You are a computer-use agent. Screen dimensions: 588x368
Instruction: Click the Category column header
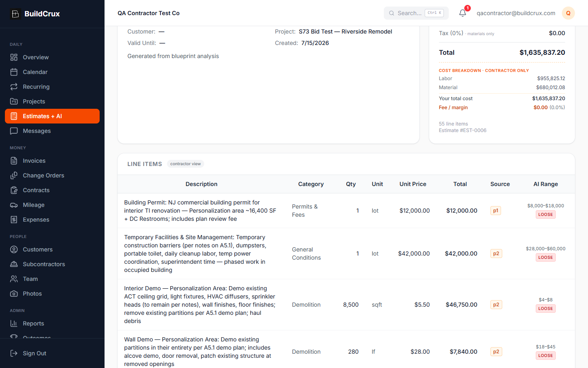click(311, 184)
